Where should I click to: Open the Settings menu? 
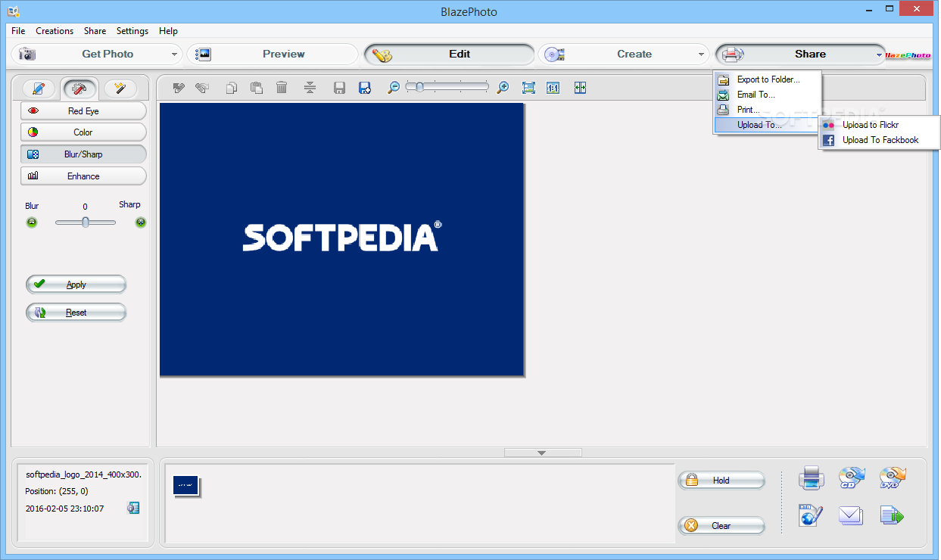click(x=132, y=31)
